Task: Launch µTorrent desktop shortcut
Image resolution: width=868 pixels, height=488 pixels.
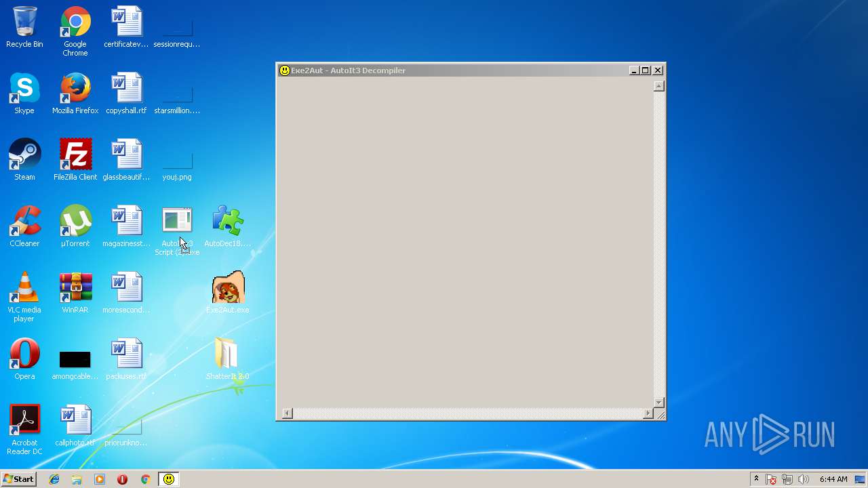Action: pyautogui.click(x=75, y=226)
